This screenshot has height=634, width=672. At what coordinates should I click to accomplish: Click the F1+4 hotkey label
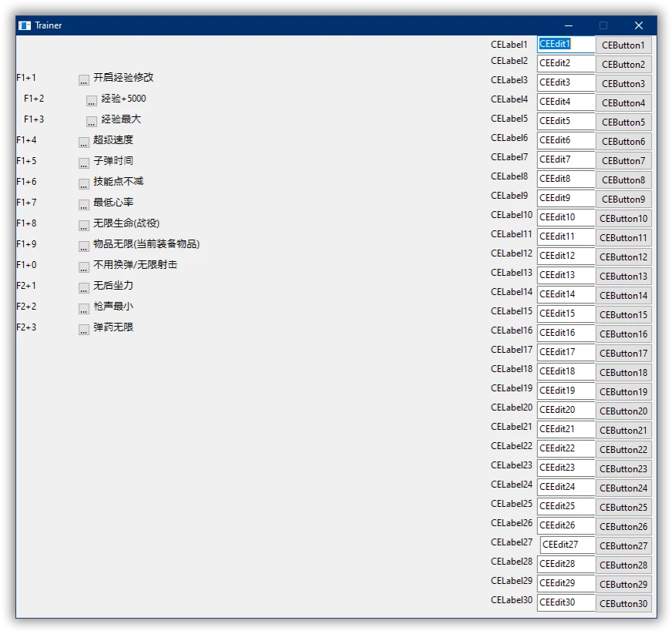click(26, 140)
